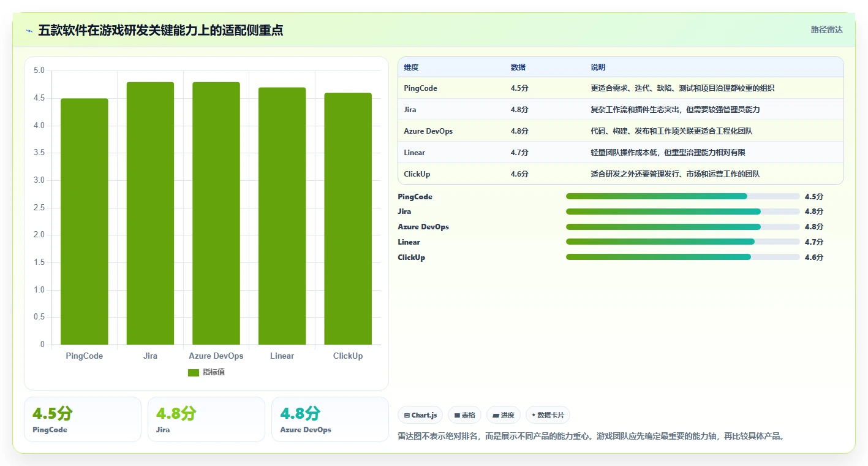Select the ClickUp cell in the table

point(417,174)
